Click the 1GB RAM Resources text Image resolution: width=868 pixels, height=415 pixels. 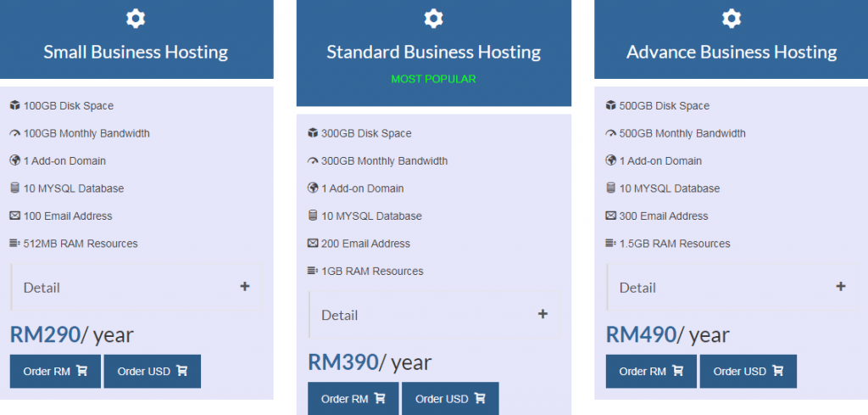tap(372, 271)
